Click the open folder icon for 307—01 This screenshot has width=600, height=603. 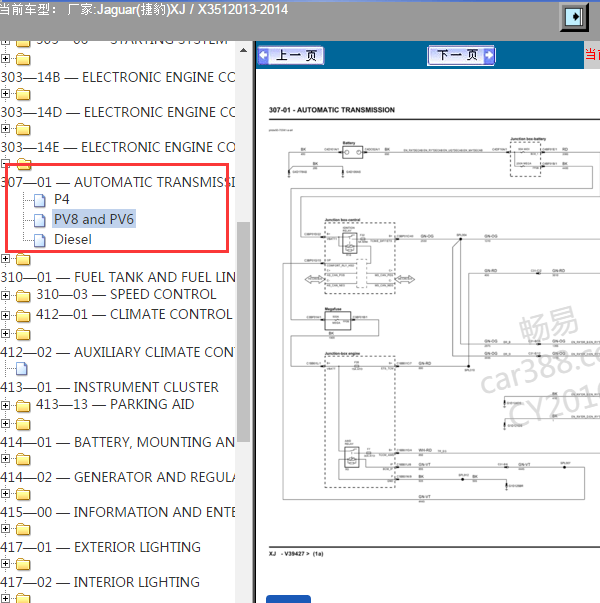click(24, 164)
